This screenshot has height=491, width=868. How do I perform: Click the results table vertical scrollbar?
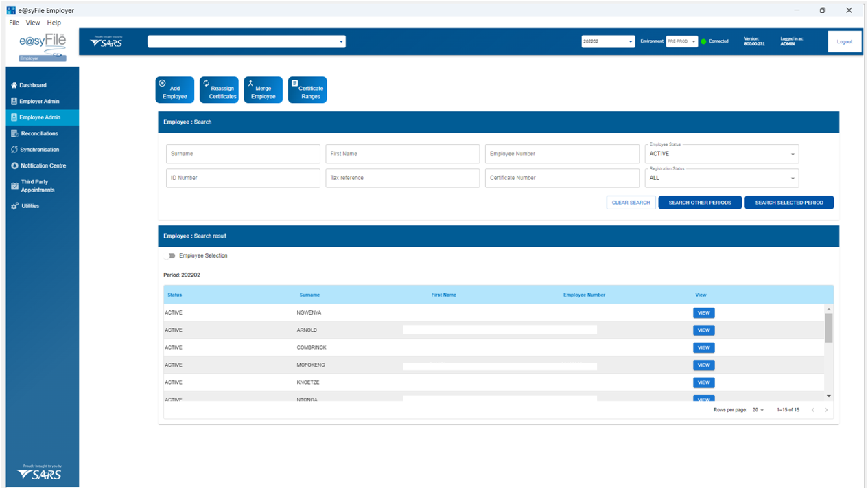(x=828, y=328)
